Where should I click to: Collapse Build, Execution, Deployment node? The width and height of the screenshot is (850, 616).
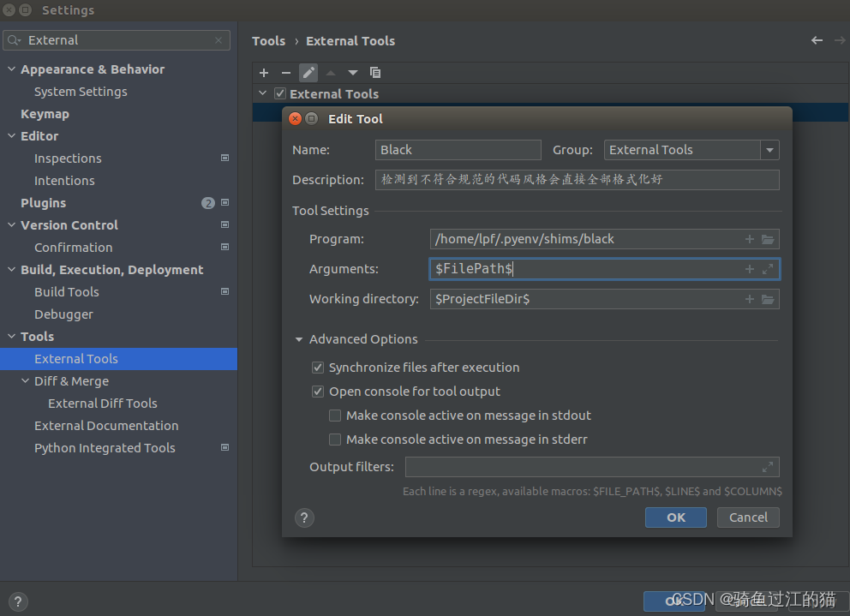coord(11,269)
